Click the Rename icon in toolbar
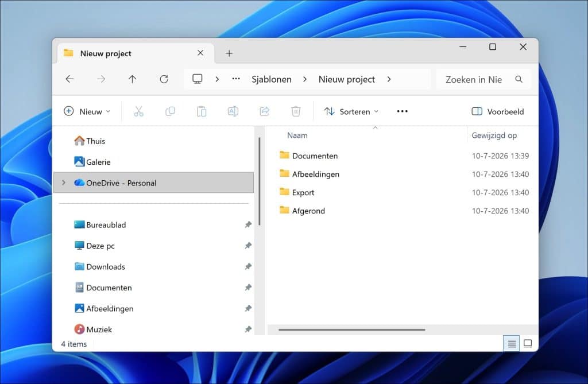Screen dimensions: 588x384 (x=233, y=111)
